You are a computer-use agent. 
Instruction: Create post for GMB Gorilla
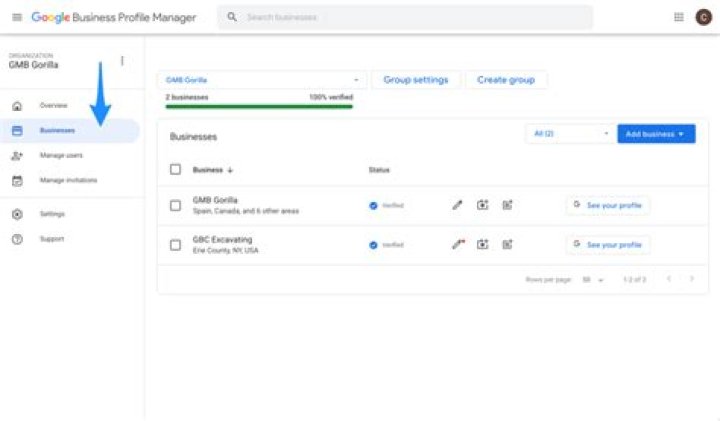[x=507, y=205]
